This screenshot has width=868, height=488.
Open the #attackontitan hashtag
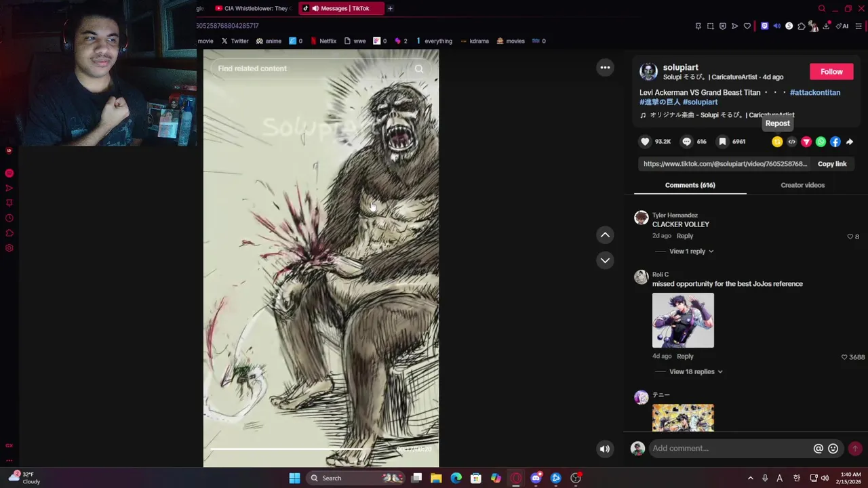814,93
